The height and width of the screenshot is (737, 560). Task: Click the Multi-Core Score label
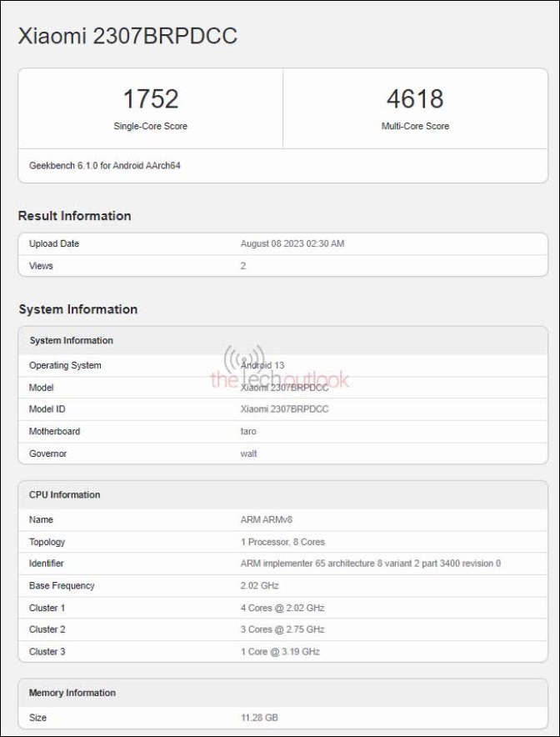coord(415,126)
